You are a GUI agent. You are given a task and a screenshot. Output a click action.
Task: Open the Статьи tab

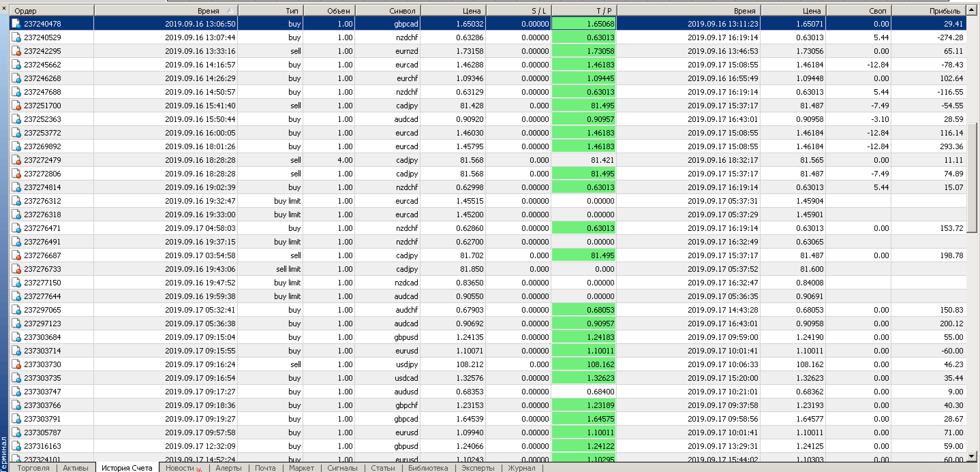pyautogui.click(x=383, y=468)
